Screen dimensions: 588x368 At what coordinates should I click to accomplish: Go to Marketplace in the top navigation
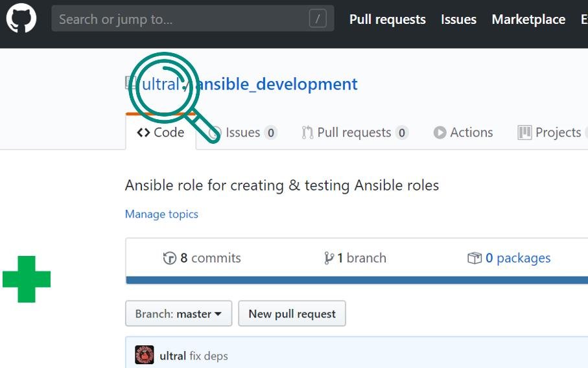[x=528, y=19]
